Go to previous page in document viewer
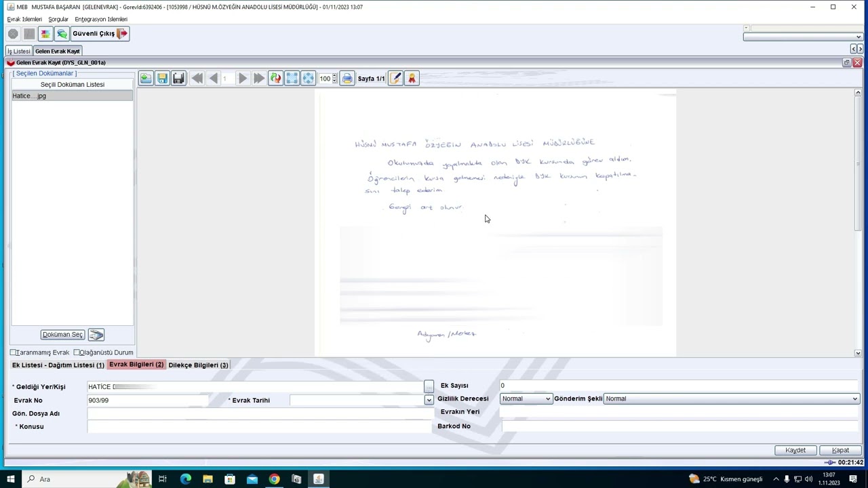Viewport: 868px width, 488px height. click(213, 79)
